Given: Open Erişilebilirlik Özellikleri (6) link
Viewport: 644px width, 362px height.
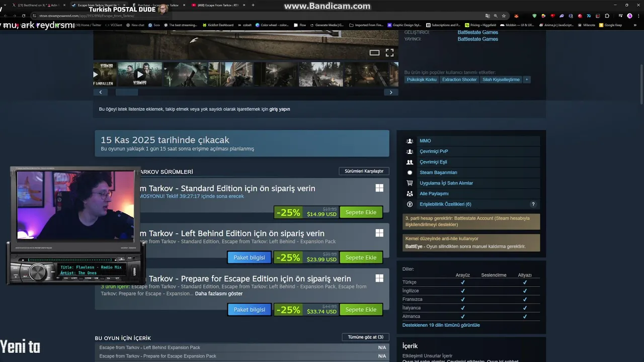Looking at the screenshot, I should click(445, 204).
